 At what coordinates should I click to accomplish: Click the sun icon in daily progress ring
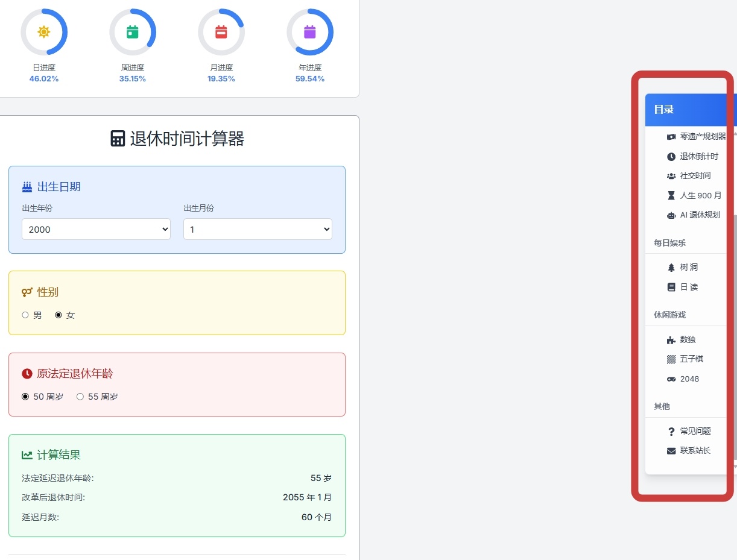pyautogui.click(x=44, y=32)
